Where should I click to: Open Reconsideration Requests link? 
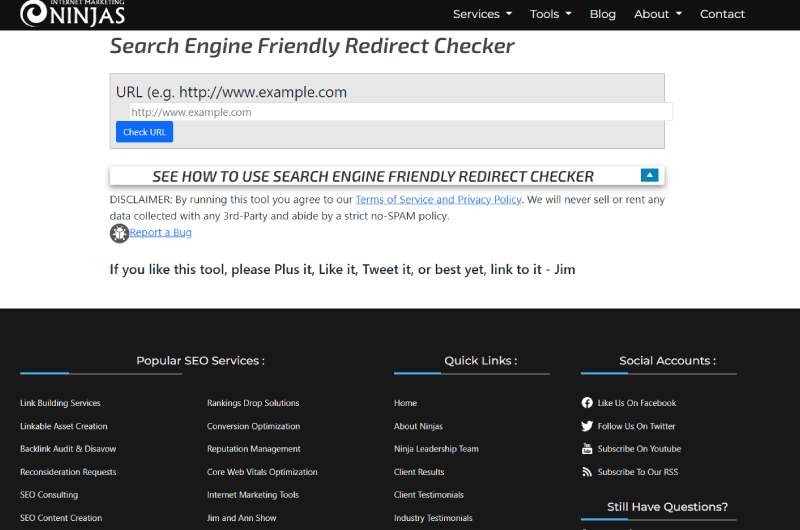68,472
